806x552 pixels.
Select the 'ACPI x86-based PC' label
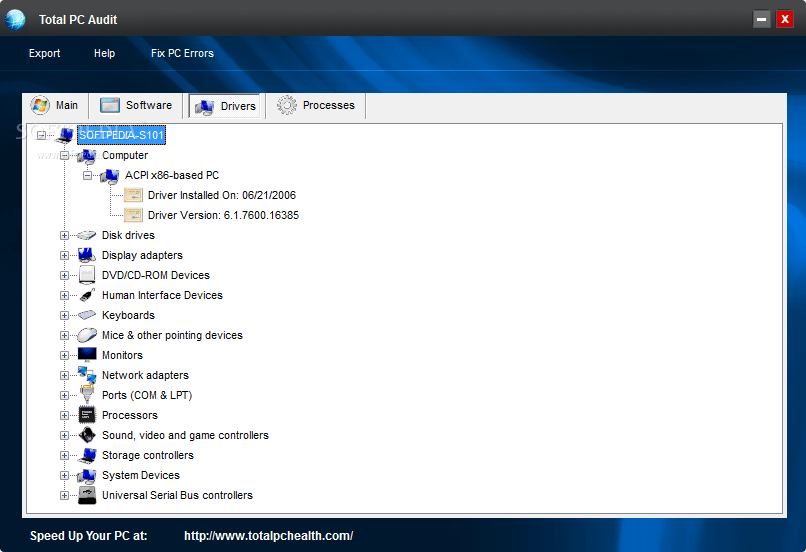click(172, 175)
